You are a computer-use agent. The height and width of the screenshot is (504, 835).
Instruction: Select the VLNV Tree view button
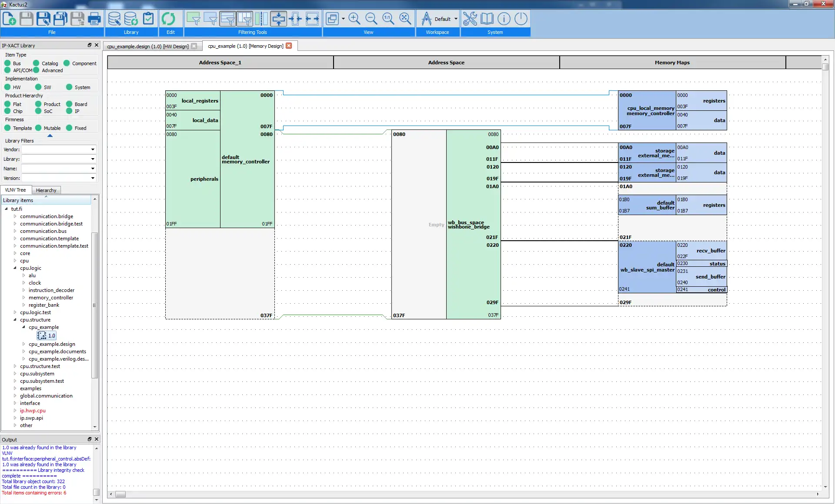coord(16,190)
